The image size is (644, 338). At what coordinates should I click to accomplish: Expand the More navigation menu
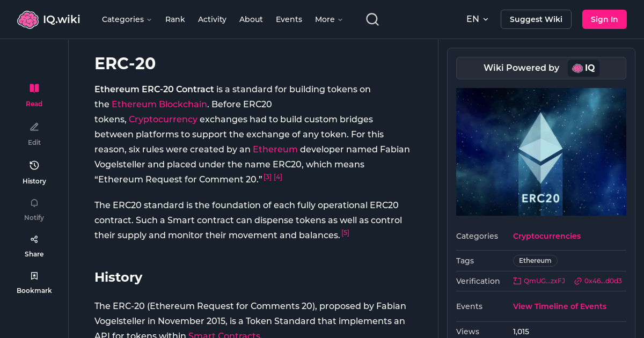coord(328,19)
